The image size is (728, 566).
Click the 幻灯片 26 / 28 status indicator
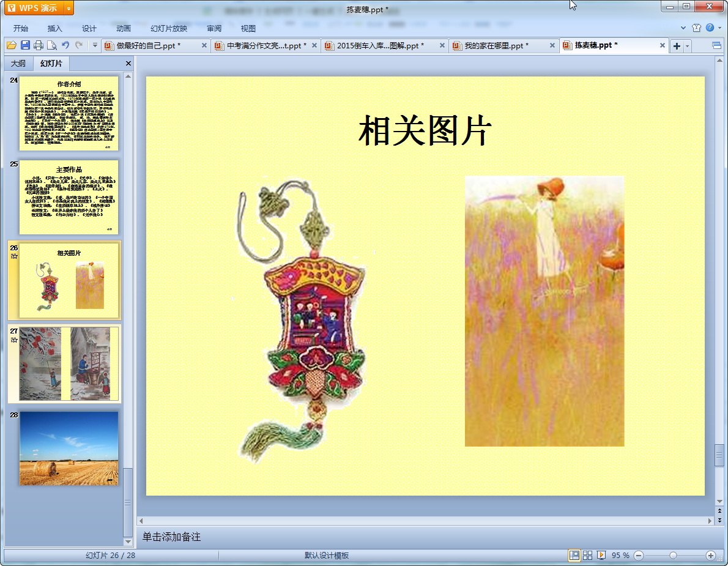pyautogui.click(x=111, y=556)
